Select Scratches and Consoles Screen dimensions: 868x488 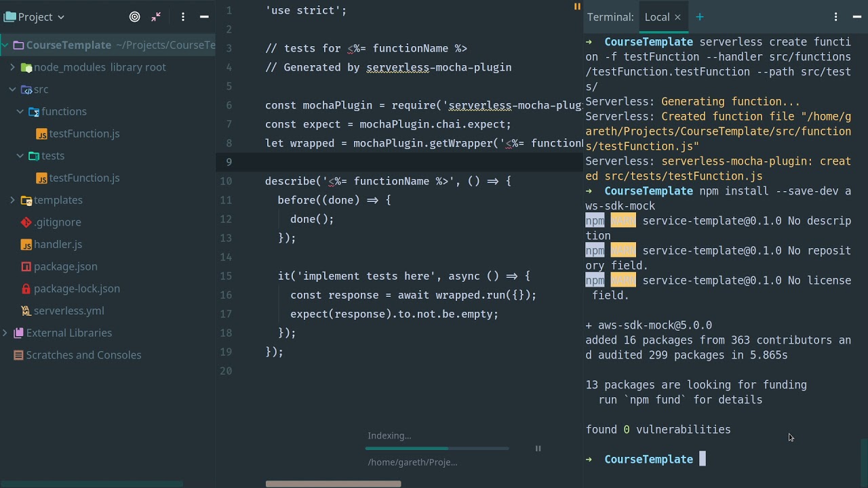click(83, 355)
